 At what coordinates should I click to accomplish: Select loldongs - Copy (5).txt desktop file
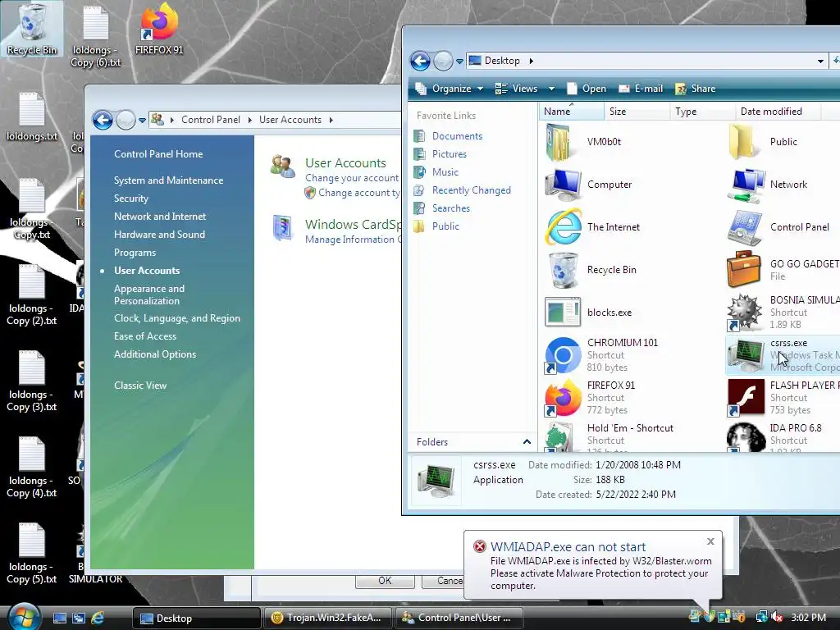(x=32, y=554)
